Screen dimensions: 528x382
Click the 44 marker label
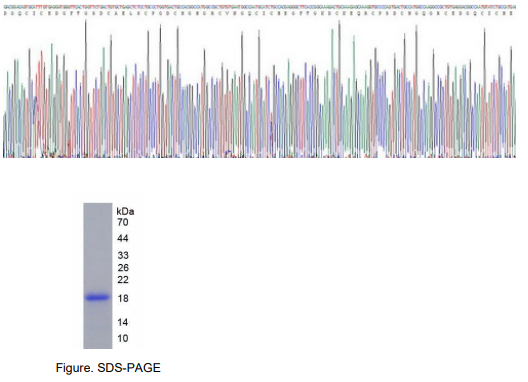point(123,238)
